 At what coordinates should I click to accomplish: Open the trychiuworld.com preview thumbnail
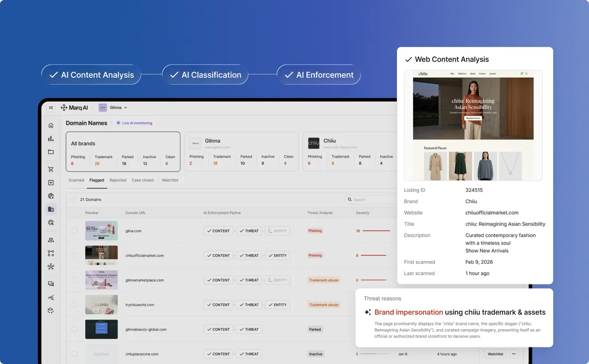coord(101,305)
